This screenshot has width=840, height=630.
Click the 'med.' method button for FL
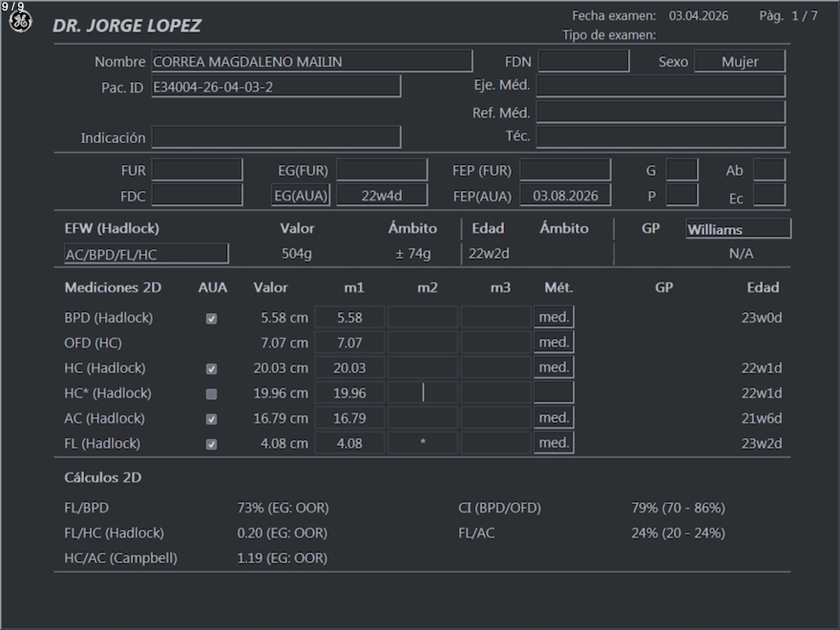tap(554, 443)
